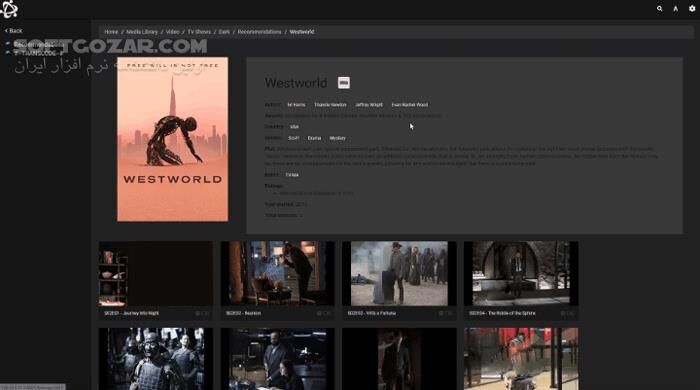Select actor tag Thandie Newton
Viewport: 700px width, 390px height.
[330, 105]
